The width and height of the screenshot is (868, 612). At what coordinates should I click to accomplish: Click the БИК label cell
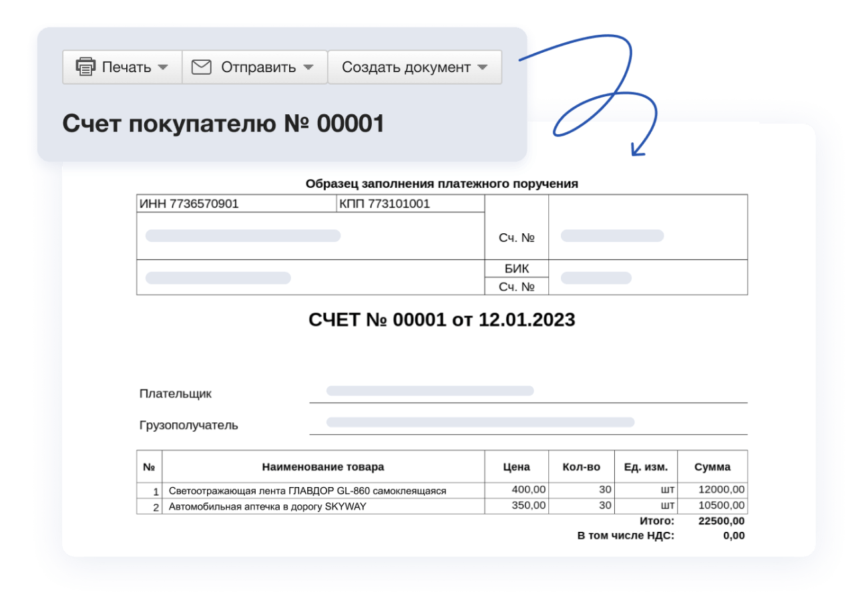pyautogui.click(x=517, y=269)
